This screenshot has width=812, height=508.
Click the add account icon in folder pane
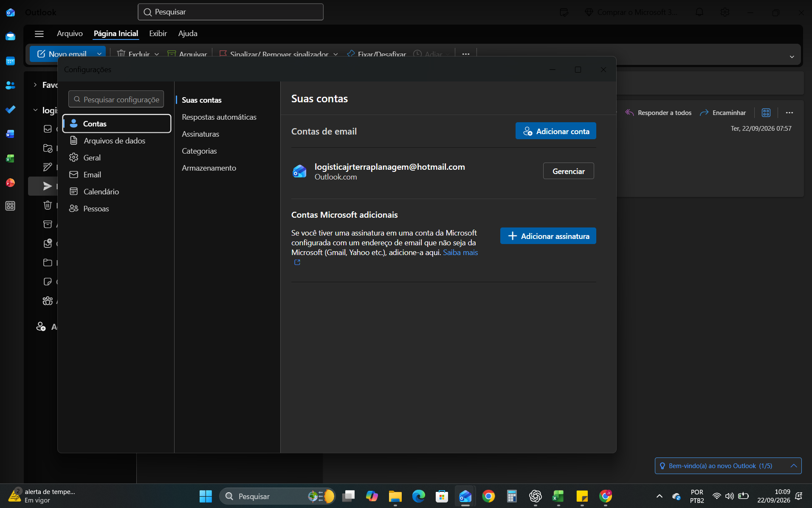[41, 326]
